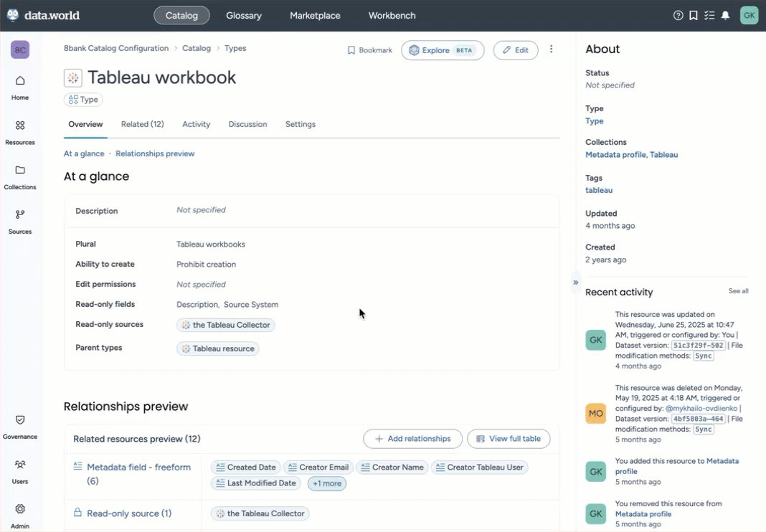Open Governance in the left sidebar

tap(20, 426)
